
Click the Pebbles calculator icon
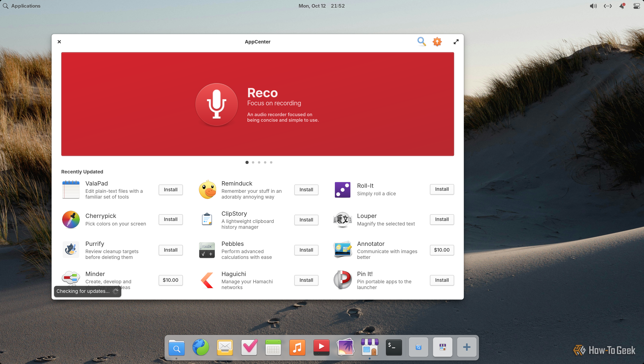(207, 250)
